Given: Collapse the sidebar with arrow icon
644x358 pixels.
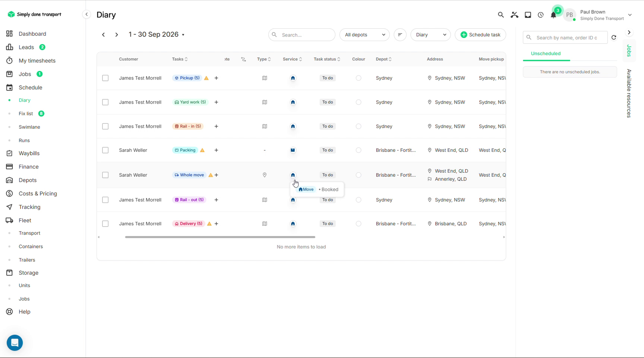Looking at the screenshot, I should (86, 15).
